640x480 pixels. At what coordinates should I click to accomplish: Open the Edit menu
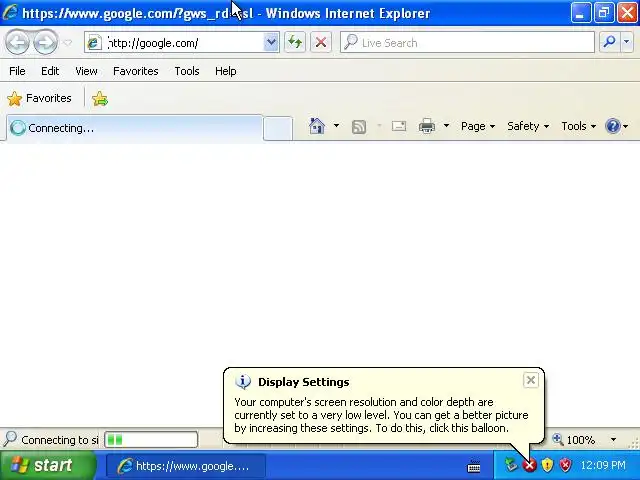50,71
